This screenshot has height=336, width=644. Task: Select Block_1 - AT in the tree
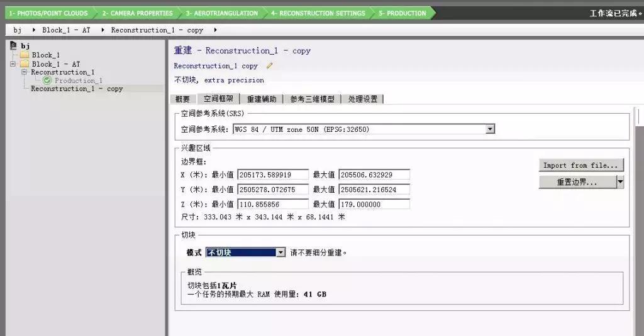click(56, 64)
